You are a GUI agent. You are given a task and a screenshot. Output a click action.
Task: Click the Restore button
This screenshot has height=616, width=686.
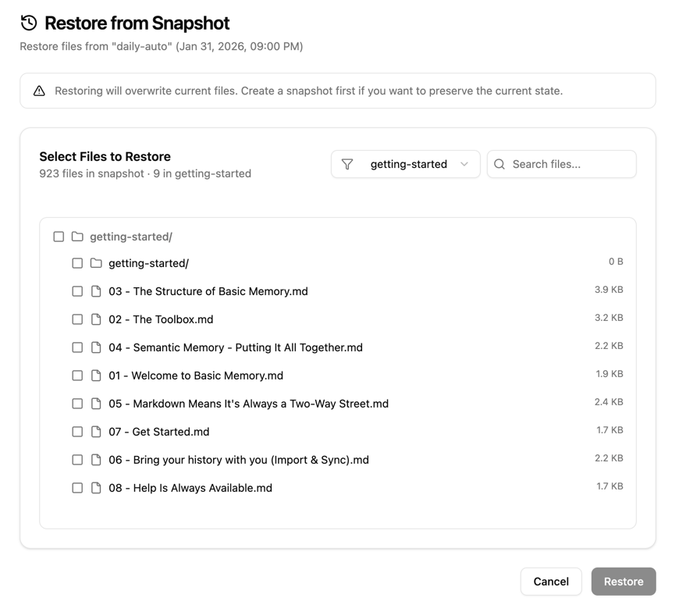623,582
